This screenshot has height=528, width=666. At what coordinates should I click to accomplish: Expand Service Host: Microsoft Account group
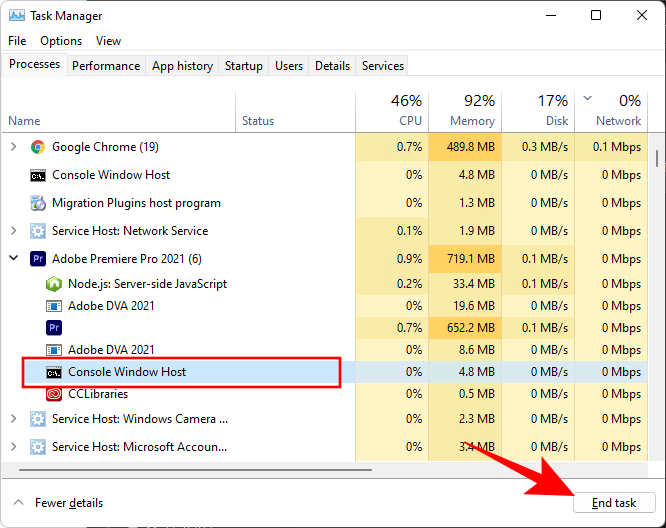click(13, 447)
